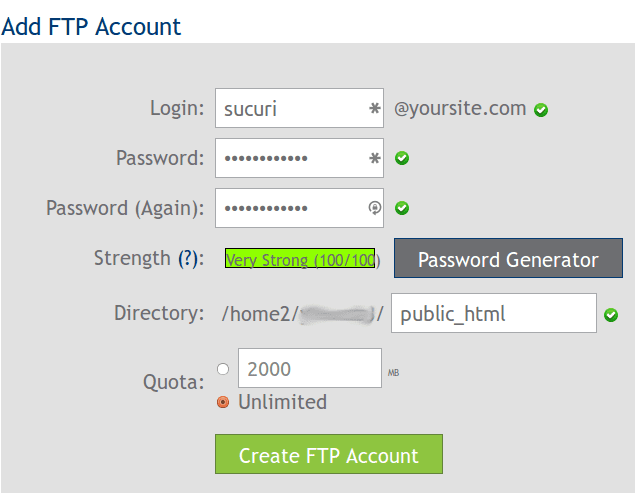Image resolution: width=635 pixels, height=493 pixels.
Task: Click the public_html directory field
Action: tap(494, 313)
